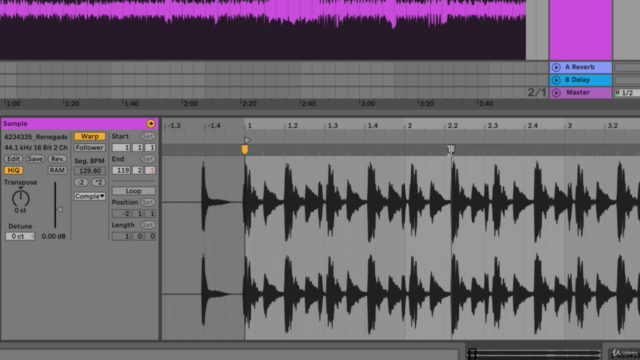This screenshot has height=360, width=640.
Task: Click the A Reverb track unfold button
Action: click(556, 67)
